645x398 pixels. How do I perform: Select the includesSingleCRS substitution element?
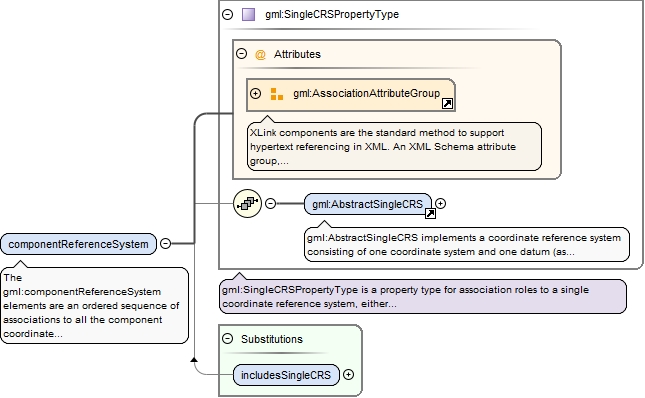tap(286, 375)
